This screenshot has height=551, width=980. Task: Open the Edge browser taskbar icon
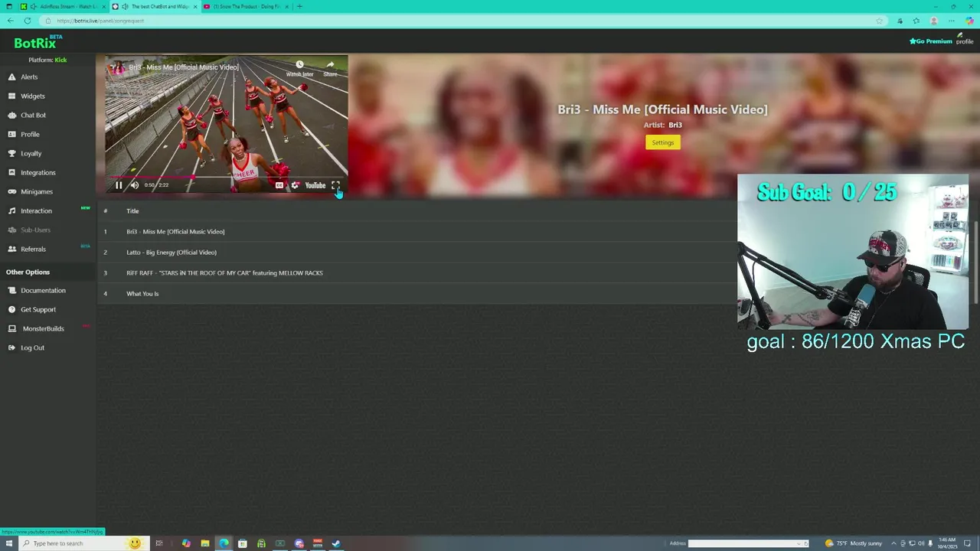pos(224,543)
